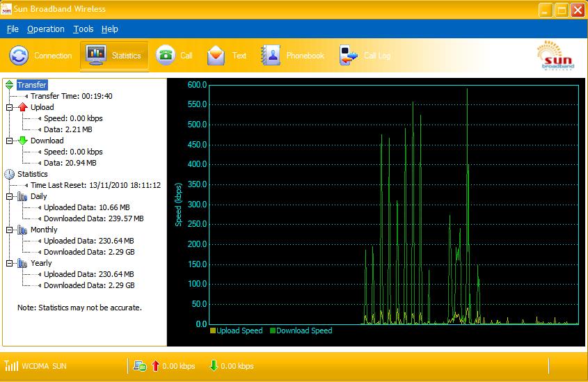The height and width of the screenshot is (382, 588).
Task: Click the Yearly chart icon
Action: 22,263
